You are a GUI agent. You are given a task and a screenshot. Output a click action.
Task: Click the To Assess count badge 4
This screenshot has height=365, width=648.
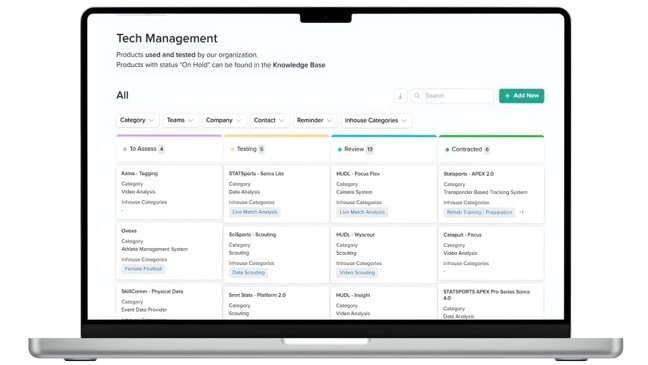[x=162, y=149]
